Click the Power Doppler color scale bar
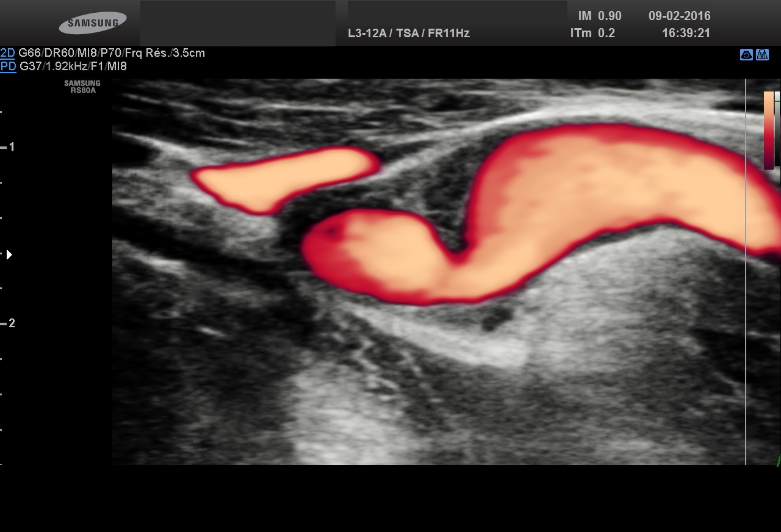The width and height of the screenshot is (781, 532). pos(768,129)
